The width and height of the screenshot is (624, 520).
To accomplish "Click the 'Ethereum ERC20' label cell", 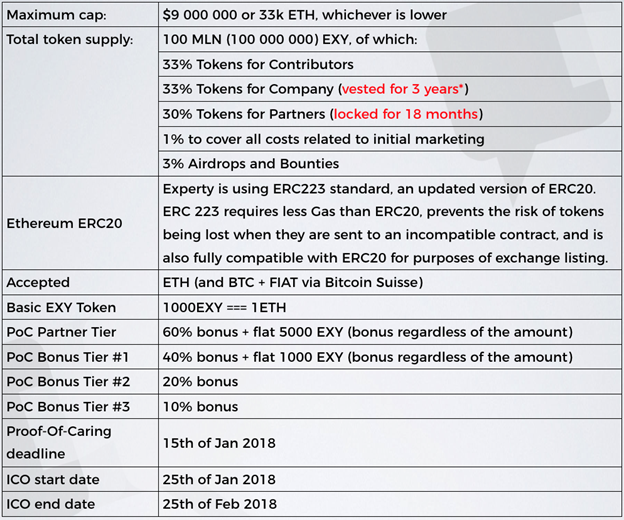I will tap(64, 223).
